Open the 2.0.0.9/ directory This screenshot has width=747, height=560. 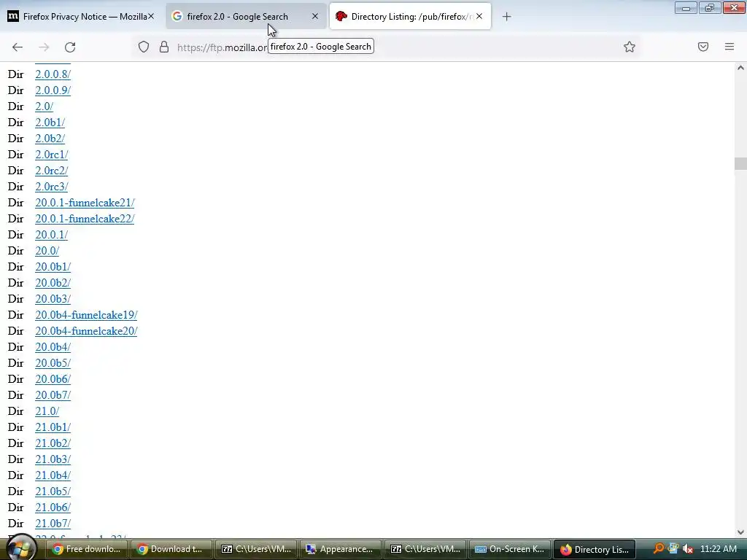pyautogui.click(x=53, y=90)
